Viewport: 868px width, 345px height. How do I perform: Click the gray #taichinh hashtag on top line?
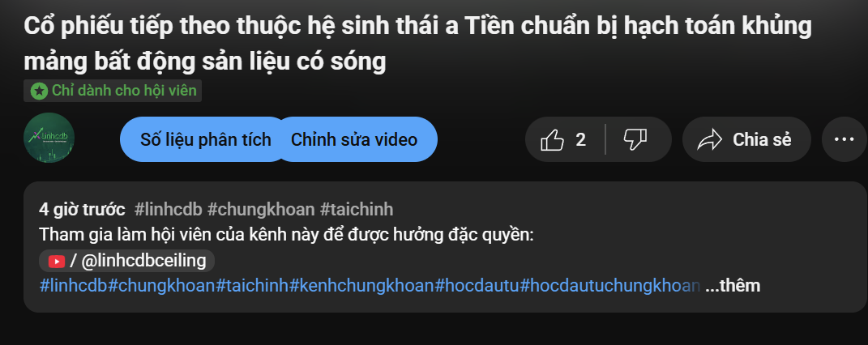click(357, 210)
